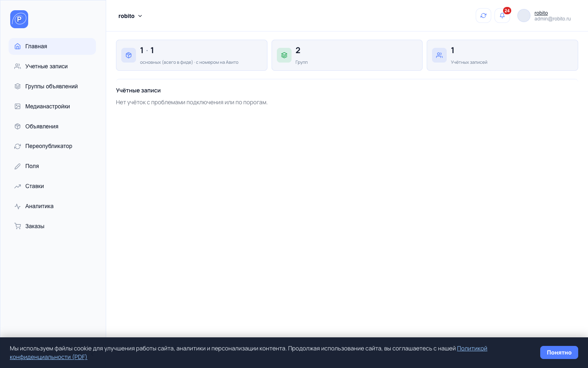588x368 pixels.
Task: Open notifications bell icon
Action: pos(502,16)
